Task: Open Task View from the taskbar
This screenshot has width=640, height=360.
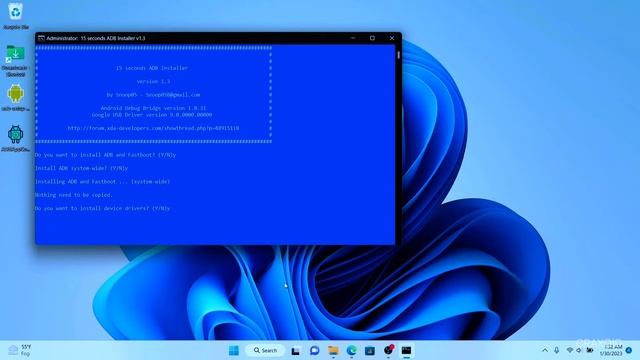Action: 296,350
